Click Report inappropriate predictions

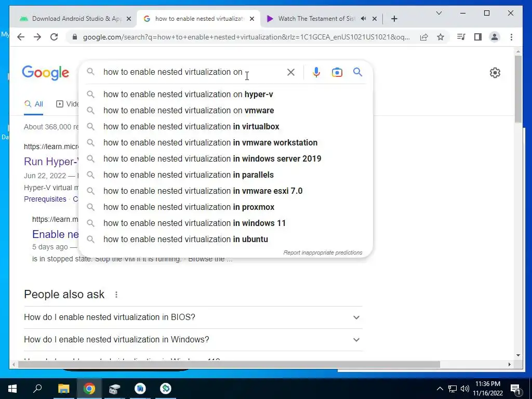coord(323,252)
